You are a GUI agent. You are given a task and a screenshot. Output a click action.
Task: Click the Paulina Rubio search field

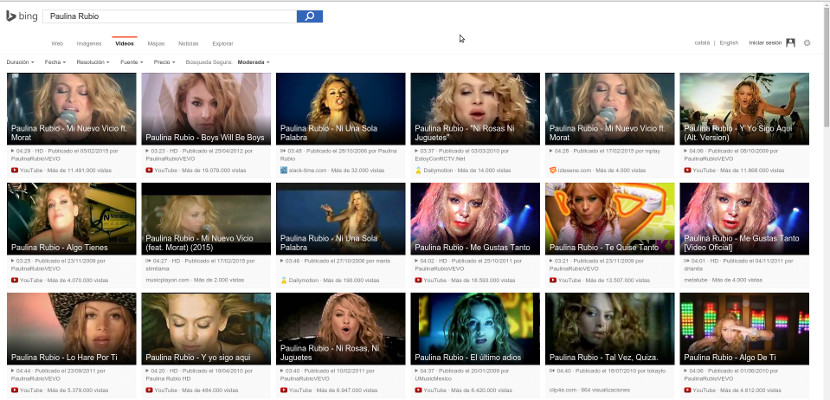point(169,16)
